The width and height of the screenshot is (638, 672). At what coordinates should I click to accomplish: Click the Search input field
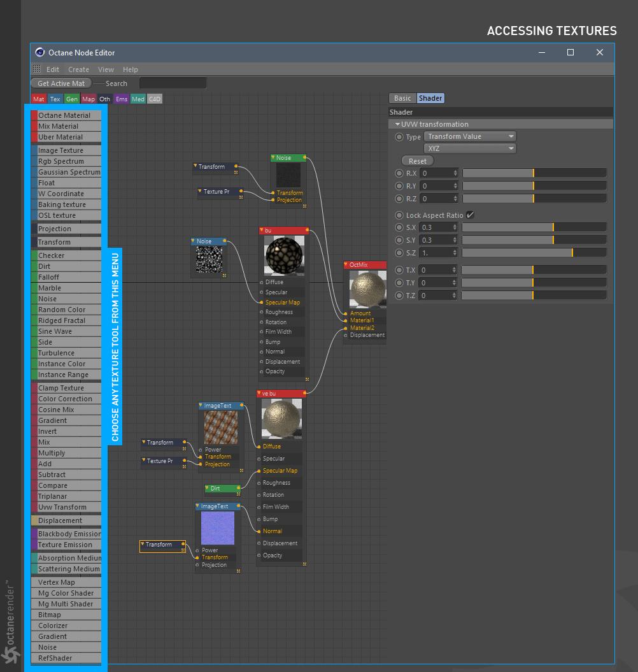[173, 83]
